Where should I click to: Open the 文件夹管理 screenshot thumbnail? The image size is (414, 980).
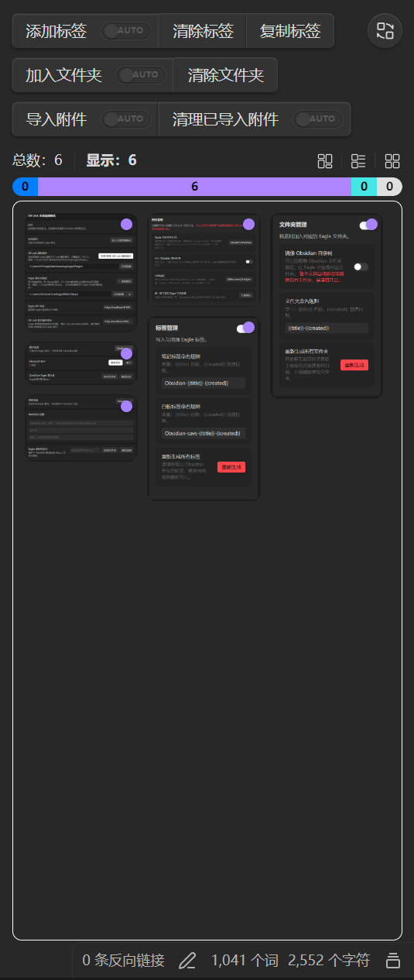tap(327, 306)
